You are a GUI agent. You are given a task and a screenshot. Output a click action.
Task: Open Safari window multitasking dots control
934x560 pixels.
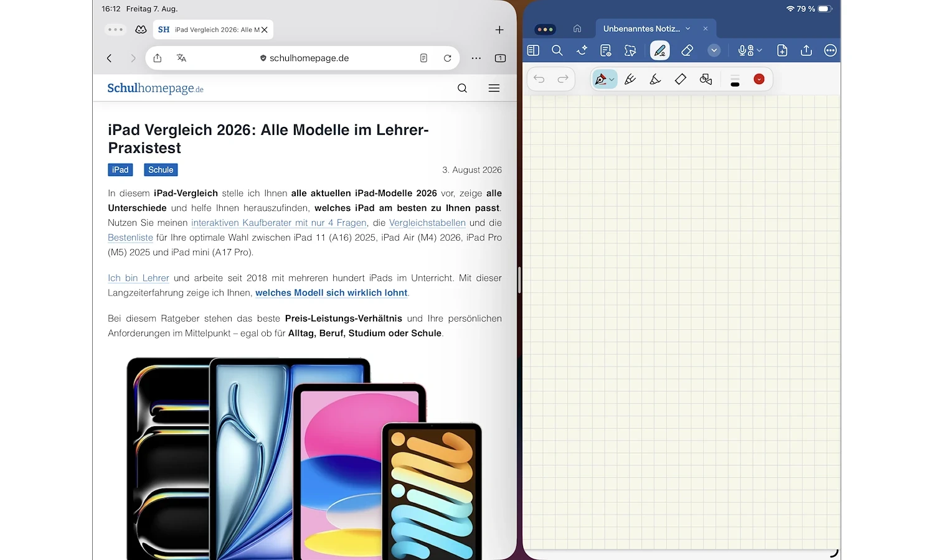(116, 29)
